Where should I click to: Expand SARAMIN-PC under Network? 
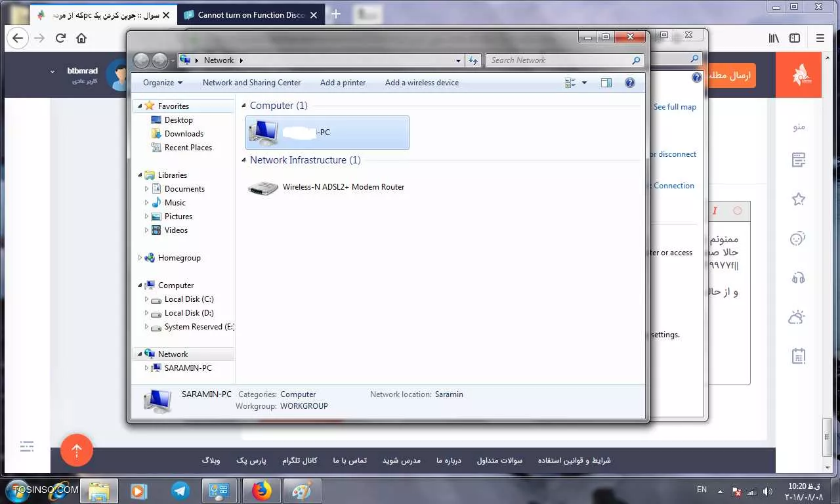pos(146,368)
